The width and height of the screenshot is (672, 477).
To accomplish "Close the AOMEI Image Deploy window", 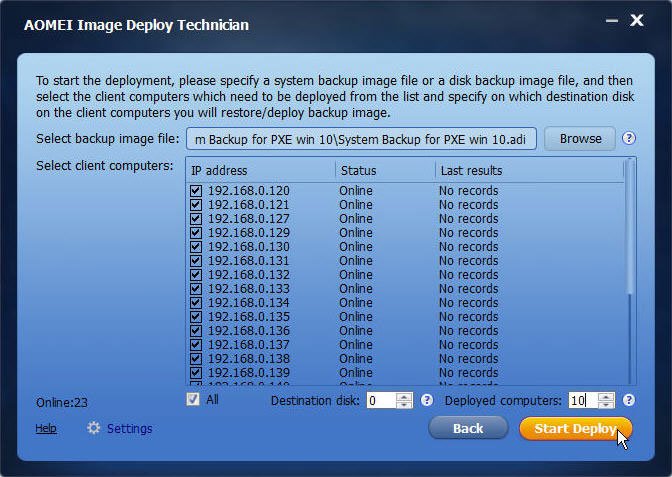I will coord(637,20).
